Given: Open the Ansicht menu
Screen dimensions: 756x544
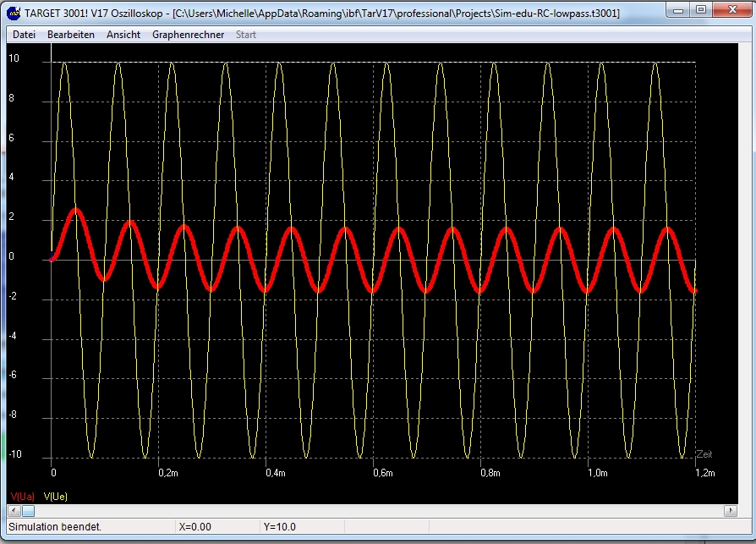Looking at the screenshot, I should [x=123, y=35].
